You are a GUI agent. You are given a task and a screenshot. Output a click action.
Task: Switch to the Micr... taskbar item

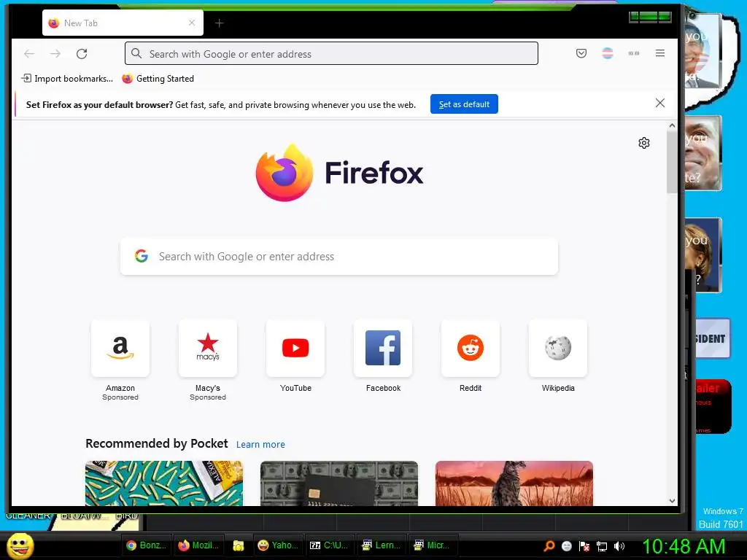[x=433, y=545]
